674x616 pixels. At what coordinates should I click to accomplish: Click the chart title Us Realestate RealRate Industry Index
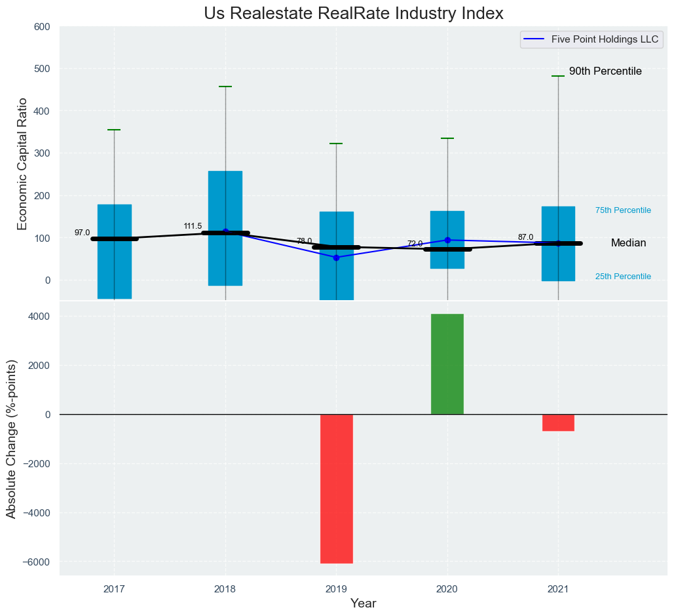point(353,13)
